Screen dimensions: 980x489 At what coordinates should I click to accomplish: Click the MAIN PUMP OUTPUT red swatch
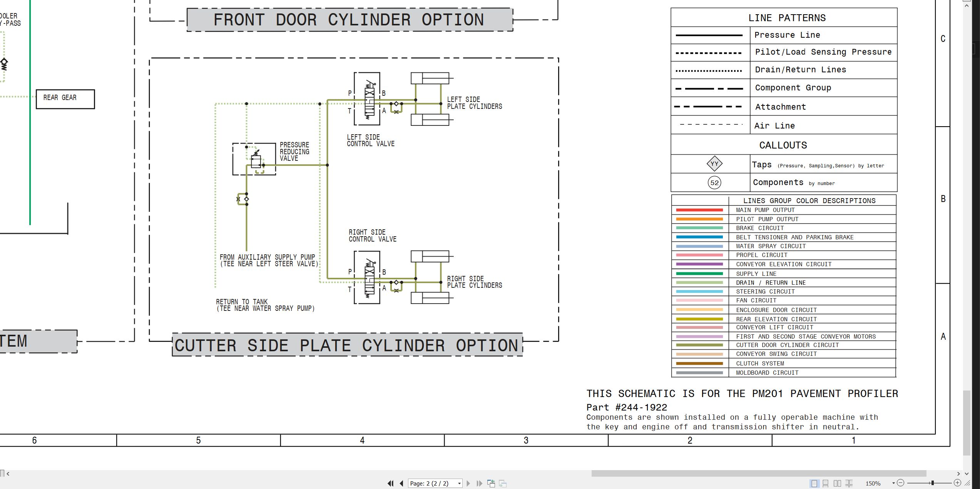(x=699, y=210)
